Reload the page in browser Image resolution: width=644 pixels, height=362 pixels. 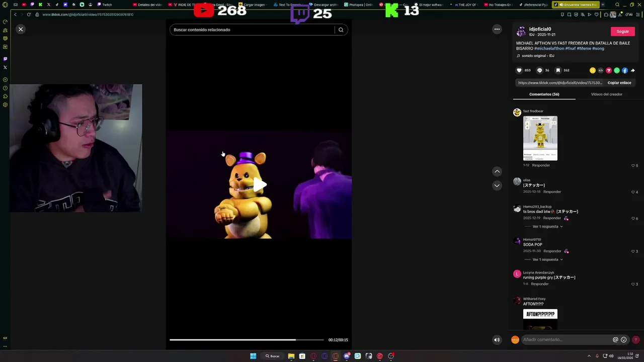point(29,15)
